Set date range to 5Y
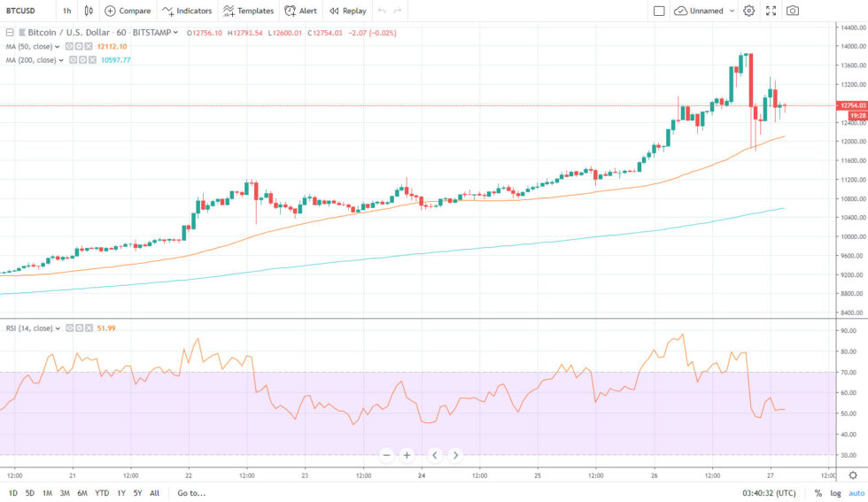Viewport: 868px width, 502px height. [x=137, y=493]
